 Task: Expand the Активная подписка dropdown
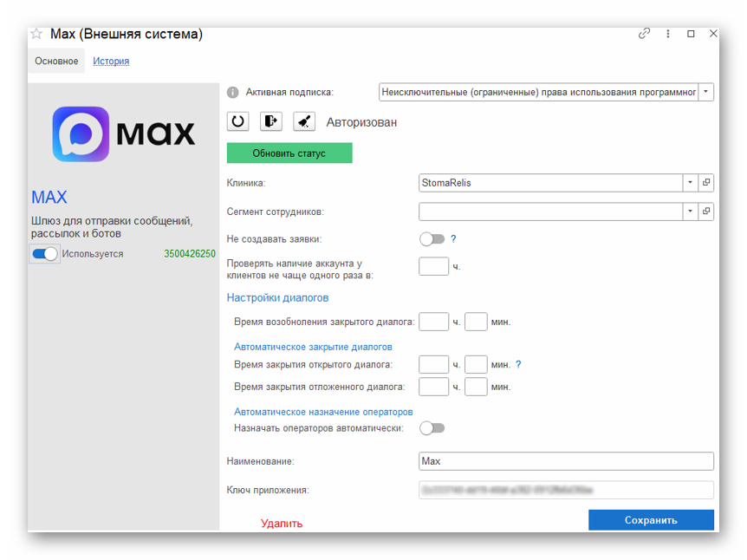pyautogui.click(x=706, y=92)
